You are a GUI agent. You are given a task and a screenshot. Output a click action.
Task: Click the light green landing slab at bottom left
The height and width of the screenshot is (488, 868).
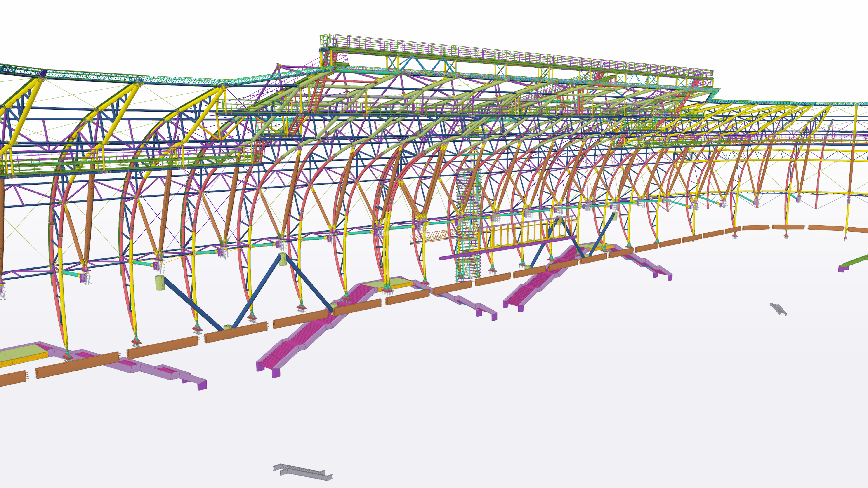(20, 353)
